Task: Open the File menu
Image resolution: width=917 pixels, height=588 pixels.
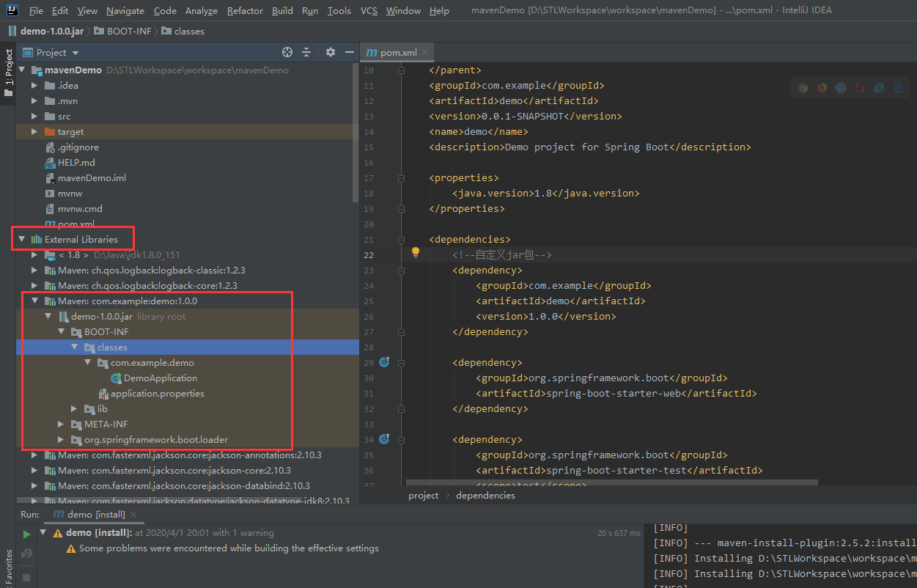Action: pyautogui.click(x=36, y=11)
